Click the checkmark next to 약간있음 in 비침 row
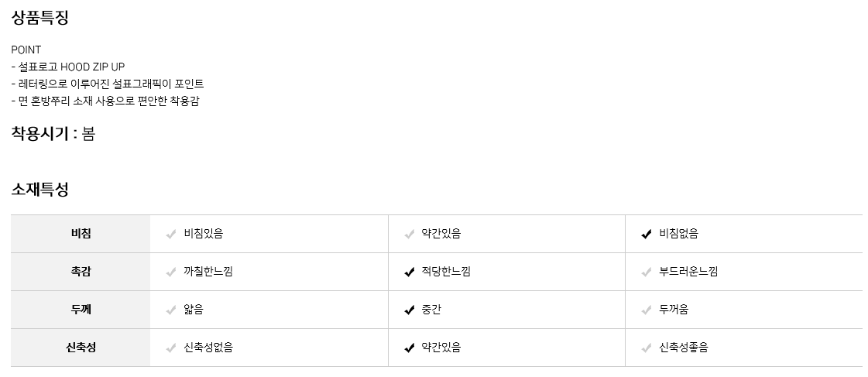The width and height of the screenshot is (868, 377). click(409, 234)
